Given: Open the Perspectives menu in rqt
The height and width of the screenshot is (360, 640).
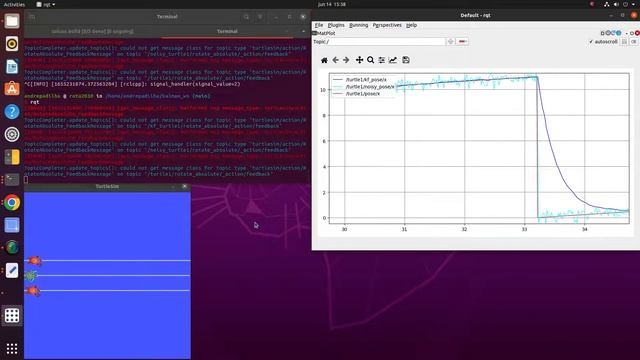Looking at the screenshot, I should click(x=387, y=25).
